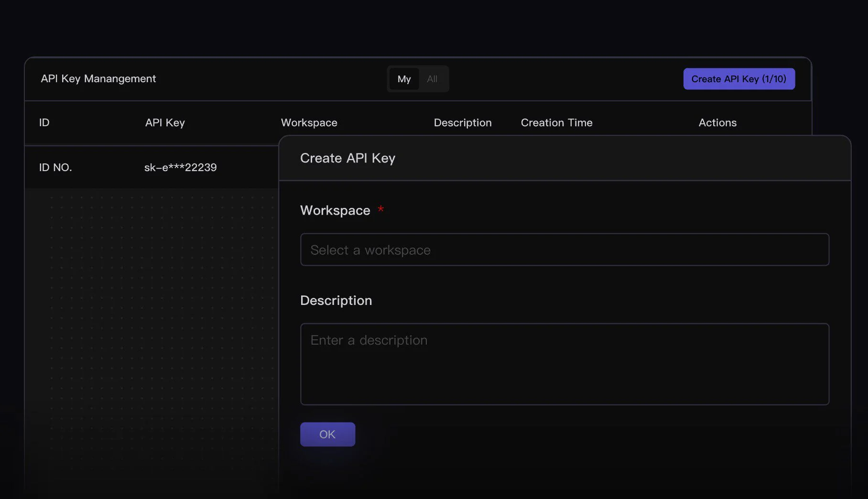
Task: Click the Workspace field label in dialog
Action: [335, 210]
